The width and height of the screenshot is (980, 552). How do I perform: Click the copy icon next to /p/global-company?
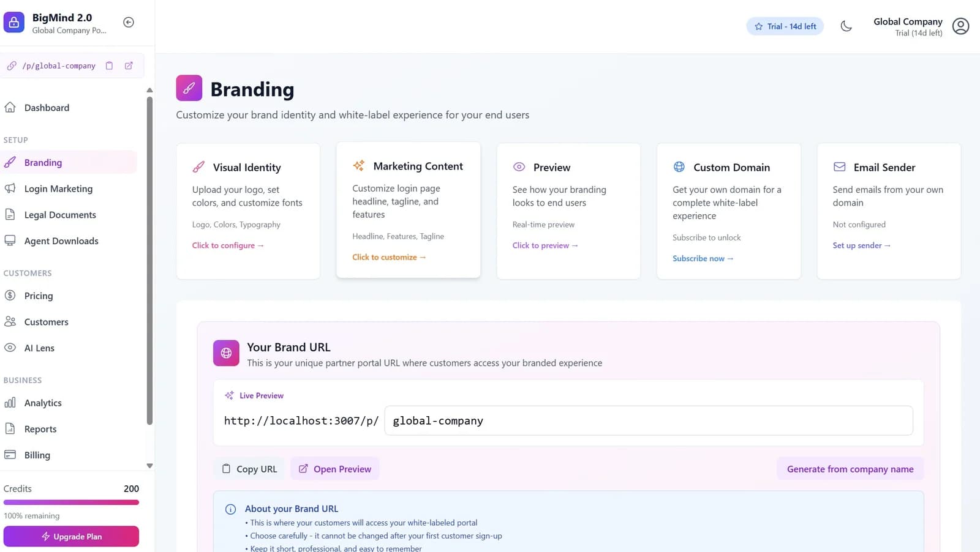pyautogui.click(x=110, y=65)
